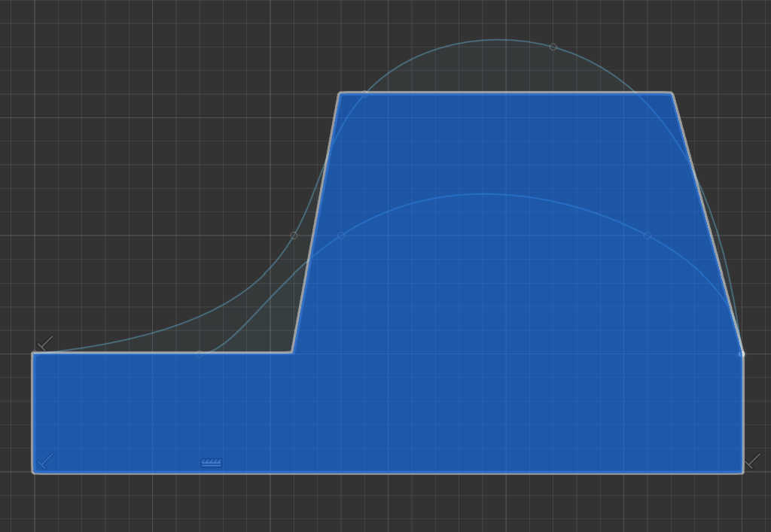The image size is (771, 532).
Task: Select the spline point on the trapezoid's top edge
Action: pyautogui.click(x=365, y=94)
